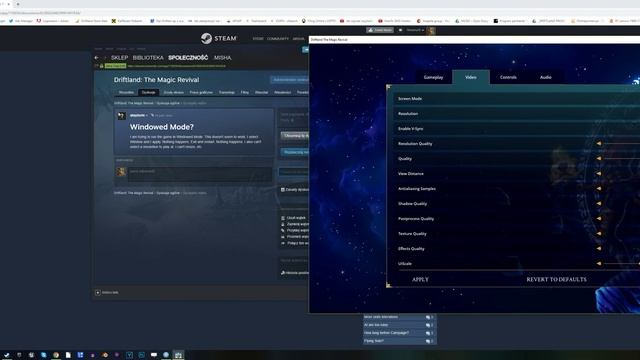
Task: Click the 'Driftland: The Magic Revival' hub title
Action: [156, 80]
